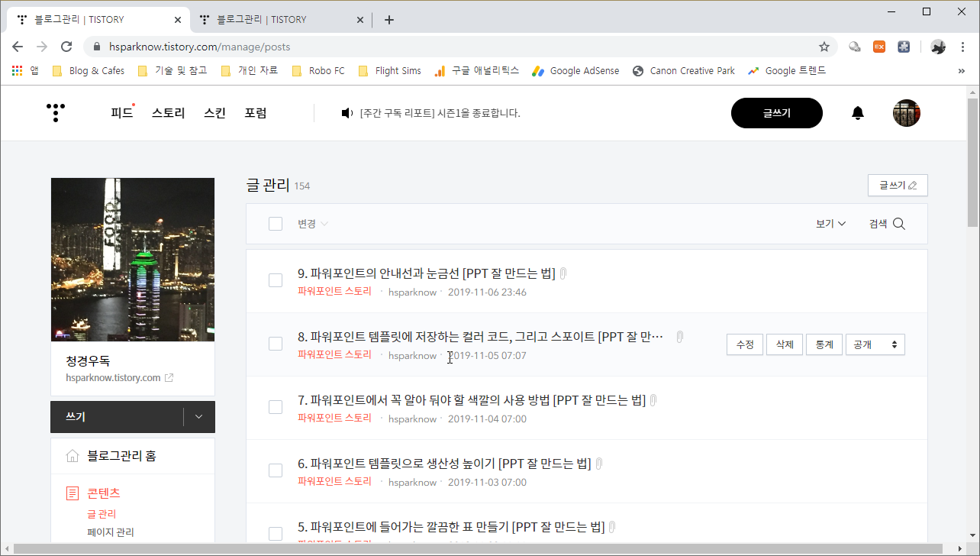Click the vertical scrollbar thumb
Image resolution: width=980 pixels, height=556 pixels.
point(972,163)
